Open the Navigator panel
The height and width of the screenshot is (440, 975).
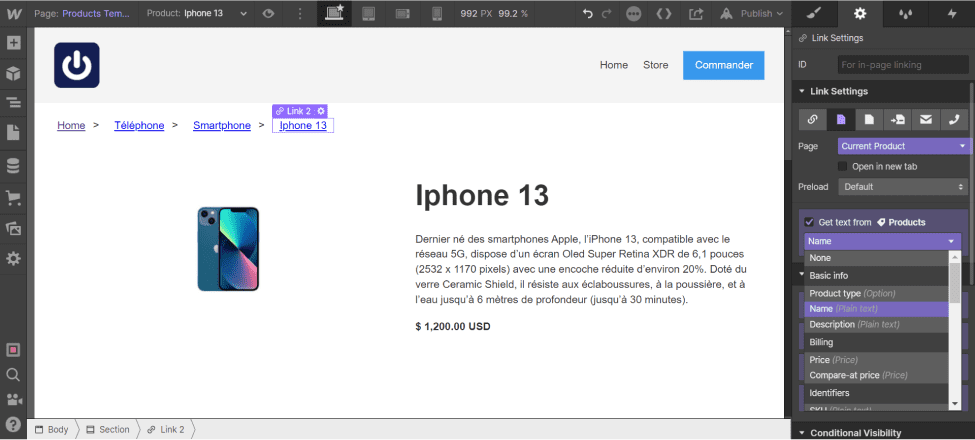(x=13, y=103)
